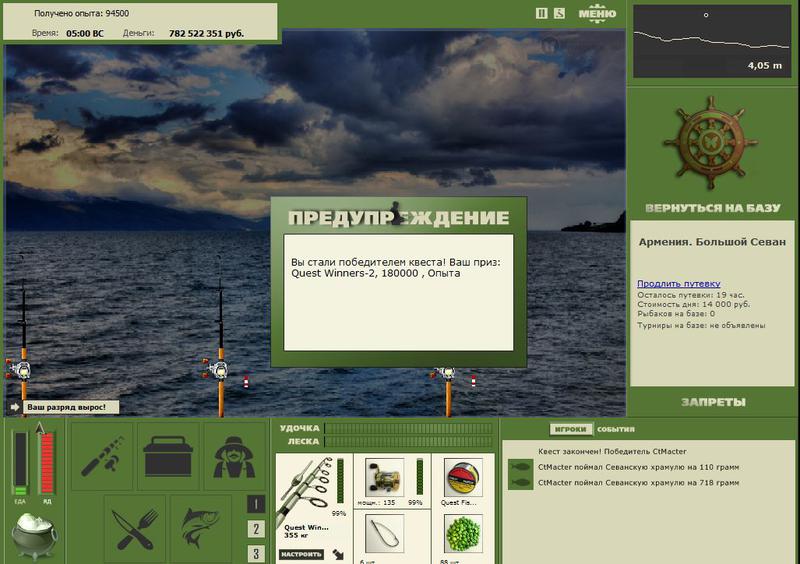
Task: Click the Армения. Большой Севан heading
Action: [x=712, y=242]
